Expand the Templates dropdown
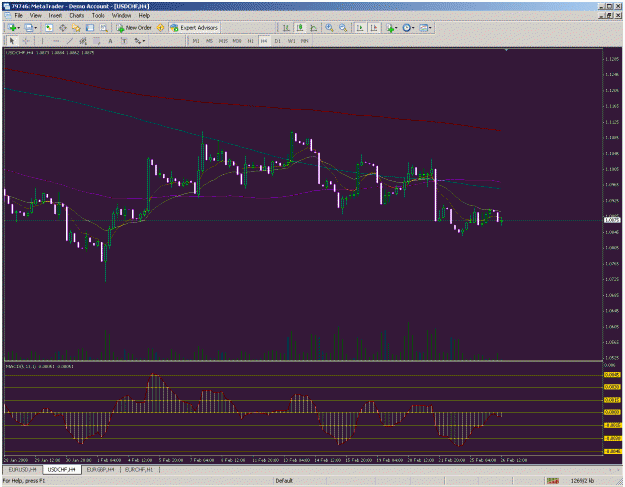Screen dimensions: 625x487 click(430, 28)
